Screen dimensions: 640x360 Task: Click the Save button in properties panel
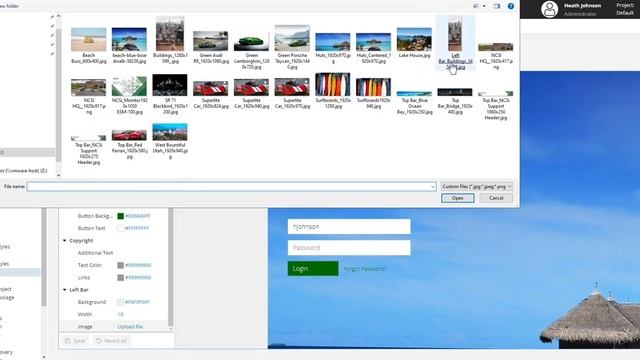75,341
